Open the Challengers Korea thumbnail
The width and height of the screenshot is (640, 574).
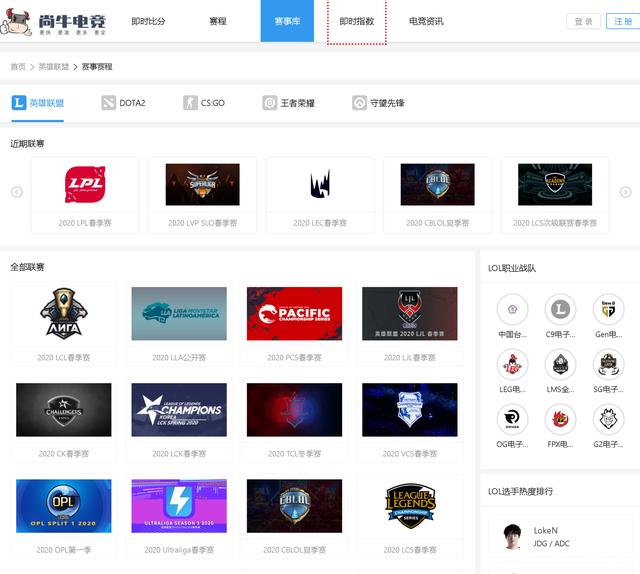64,410
